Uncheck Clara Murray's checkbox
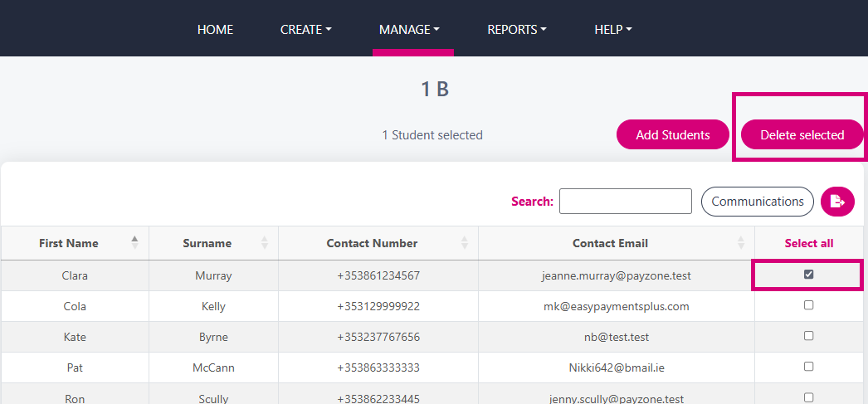This screenshot has width=868, height=404. tap(809, 274)
